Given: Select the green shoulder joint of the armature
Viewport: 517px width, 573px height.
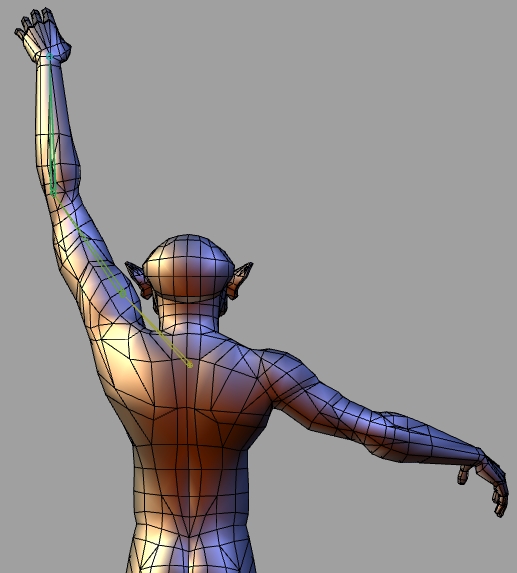Looking at the screenshot, I should coord(122,293).
